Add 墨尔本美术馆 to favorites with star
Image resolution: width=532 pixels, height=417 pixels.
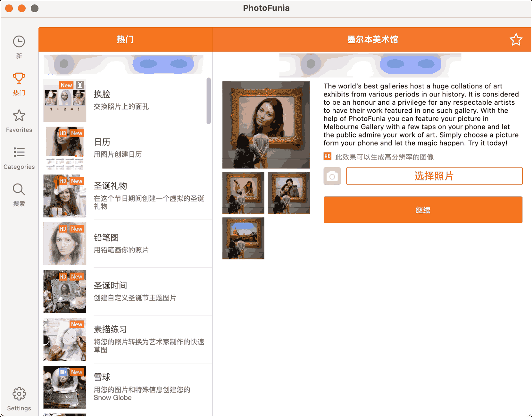[516, 40]
